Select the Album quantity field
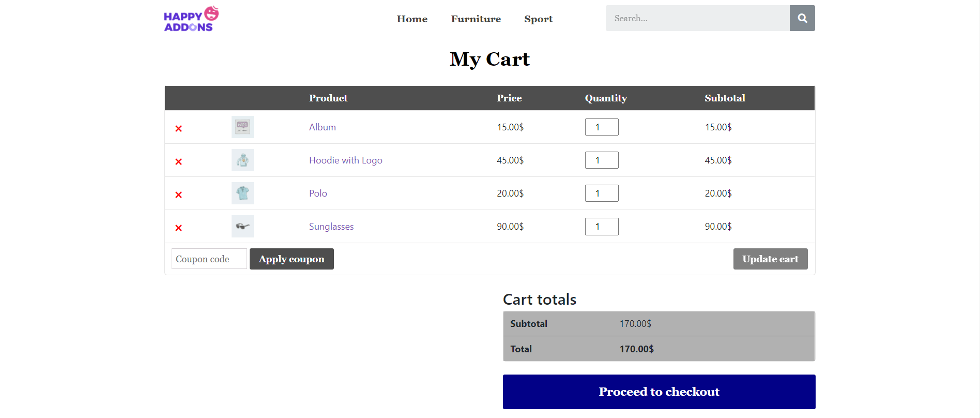 602,127
